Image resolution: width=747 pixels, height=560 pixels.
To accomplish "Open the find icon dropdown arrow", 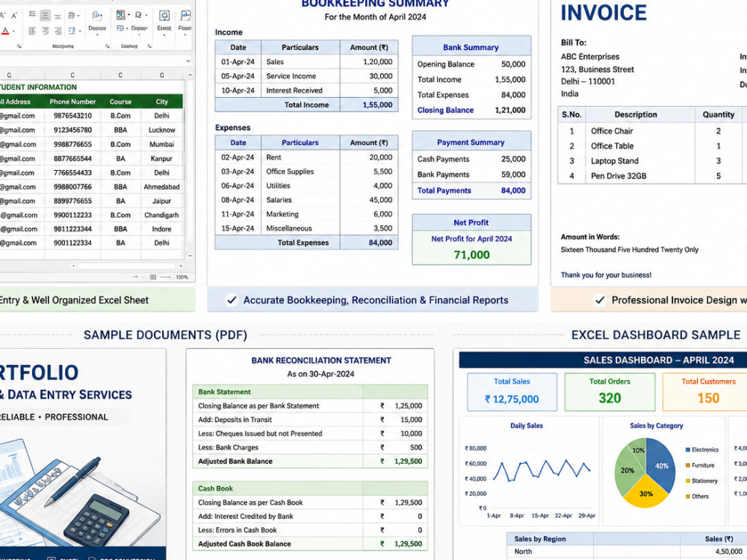I will pyautogui.click(x=146, y=15).
